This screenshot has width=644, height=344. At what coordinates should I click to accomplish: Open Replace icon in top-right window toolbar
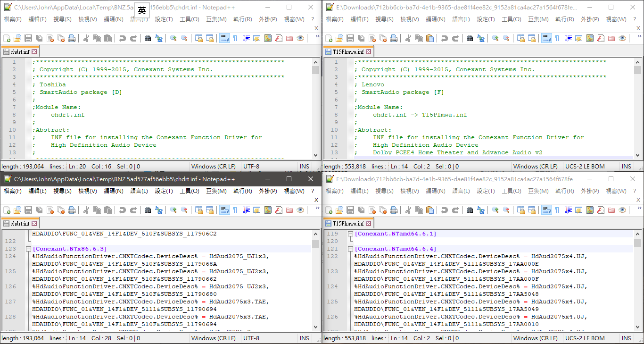point(481,38)
